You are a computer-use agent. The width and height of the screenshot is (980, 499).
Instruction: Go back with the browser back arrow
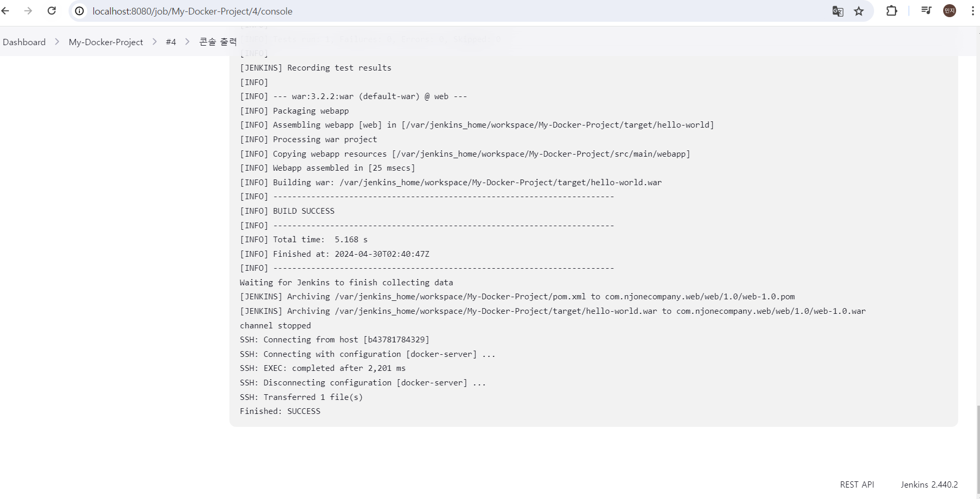coord(5,11)
